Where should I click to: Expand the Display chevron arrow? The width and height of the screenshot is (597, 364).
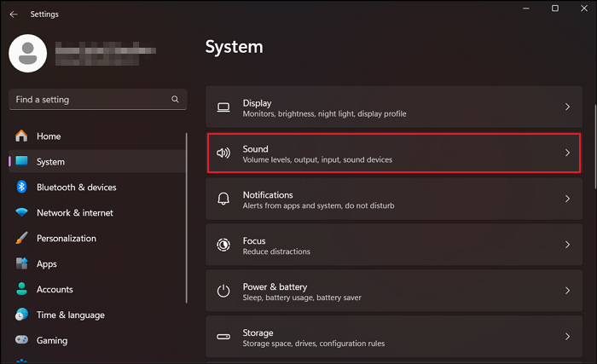567,107
